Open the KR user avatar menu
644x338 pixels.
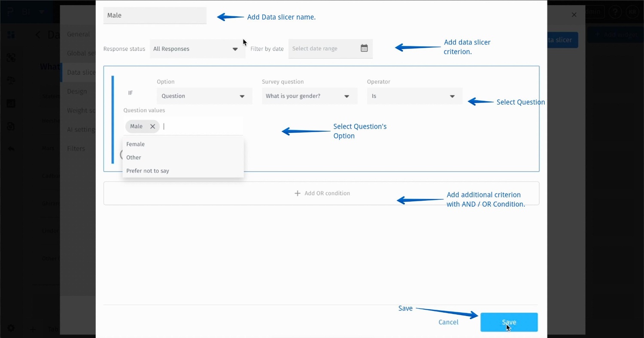[632, 12]
